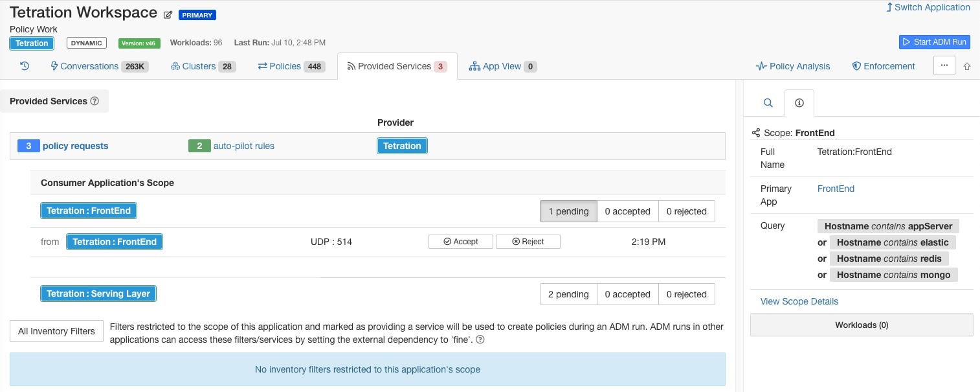980x392 pixels.
Task: Open the search magnifier tab in side panel
Action: [768, 102]
